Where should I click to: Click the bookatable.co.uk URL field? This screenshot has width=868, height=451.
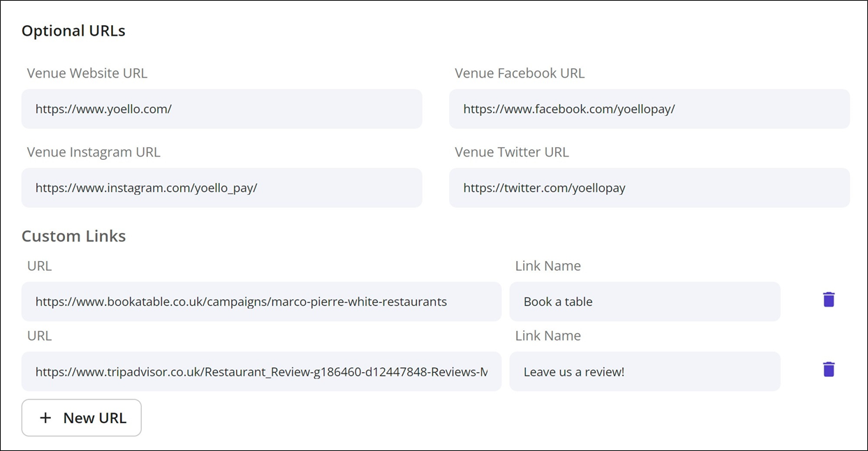pos(261,302)
